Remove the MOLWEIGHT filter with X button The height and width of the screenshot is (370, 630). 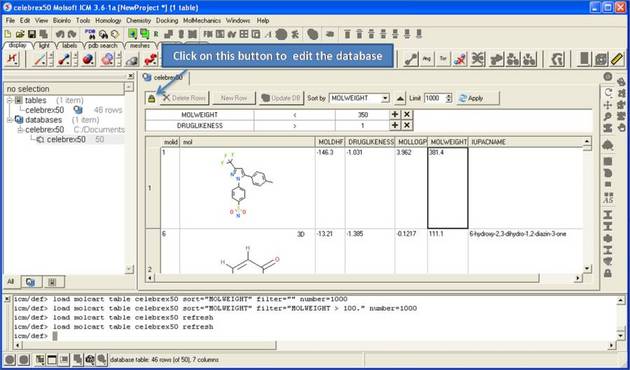(407, 114)
